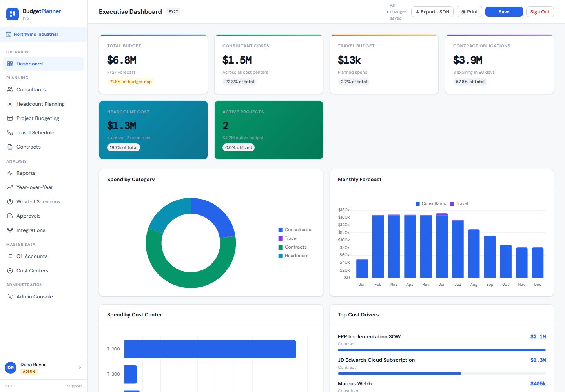Click the Consultants people icon

pyautogui.click(x=10, y=89)
